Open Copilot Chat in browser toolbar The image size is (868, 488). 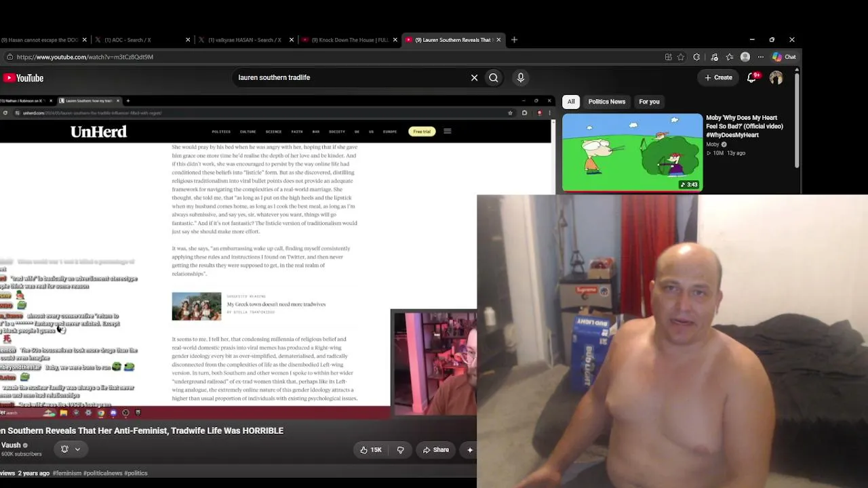click(x=784, y=57)
